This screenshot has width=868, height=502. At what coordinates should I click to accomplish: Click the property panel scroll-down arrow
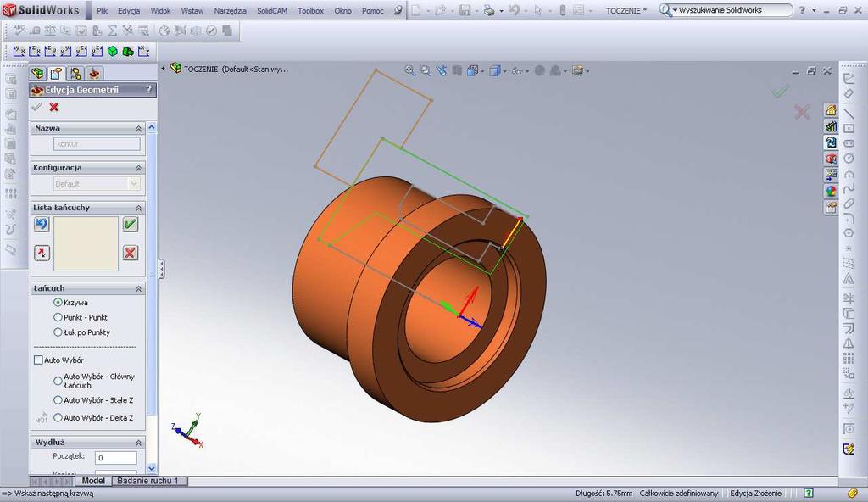151,468
